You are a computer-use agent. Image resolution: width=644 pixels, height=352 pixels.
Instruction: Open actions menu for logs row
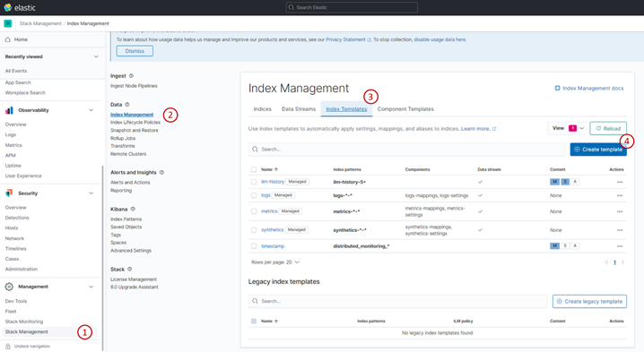point(620,195)
